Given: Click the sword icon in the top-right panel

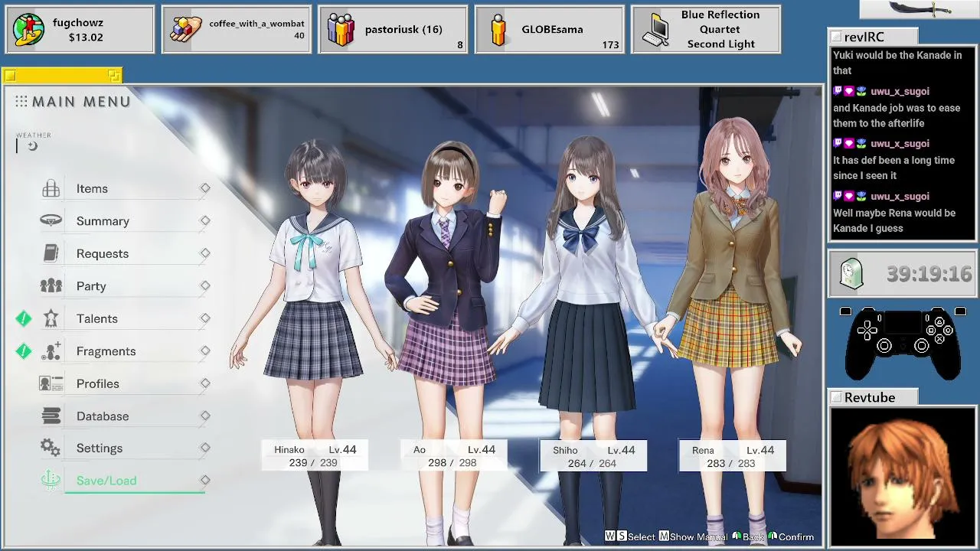Looking at the screenshot, I should pos(921,9).
